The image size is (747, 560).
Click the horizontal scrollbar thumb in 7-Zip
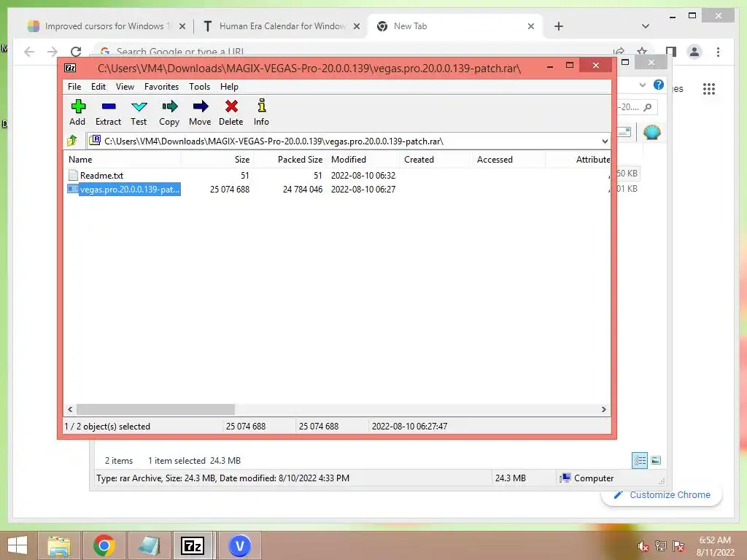point(156,410)
